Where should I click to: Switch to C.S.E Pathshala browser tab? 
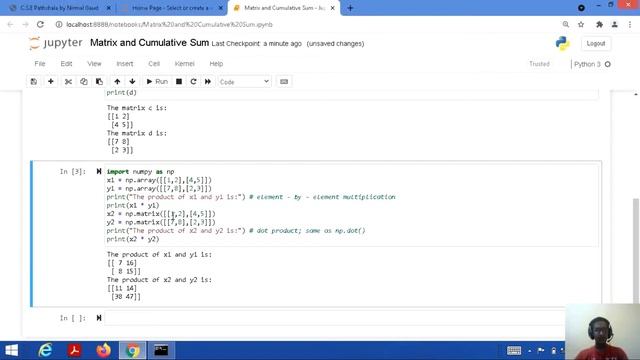tap(60, 8)
